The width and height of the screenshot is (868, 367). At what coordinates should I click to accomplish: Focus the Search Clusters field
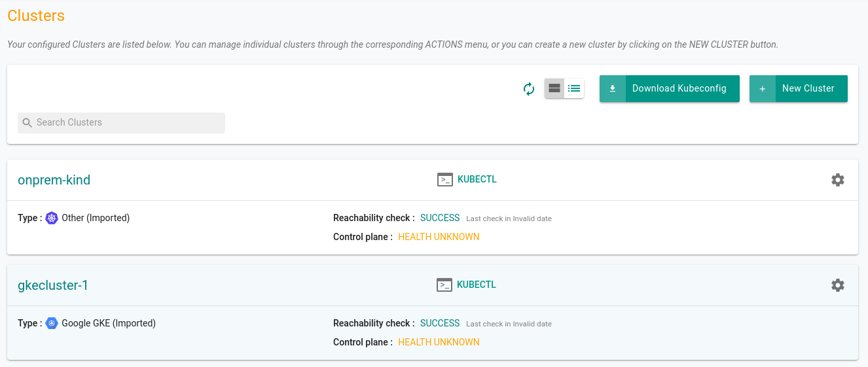tap(121, 122)
